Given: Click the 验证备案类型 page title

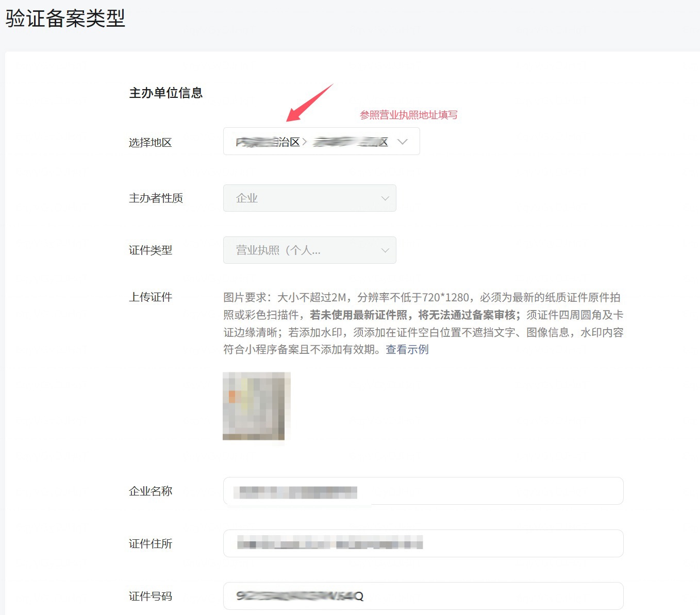Looking at the screenshot, I should [x=65, y=19].
